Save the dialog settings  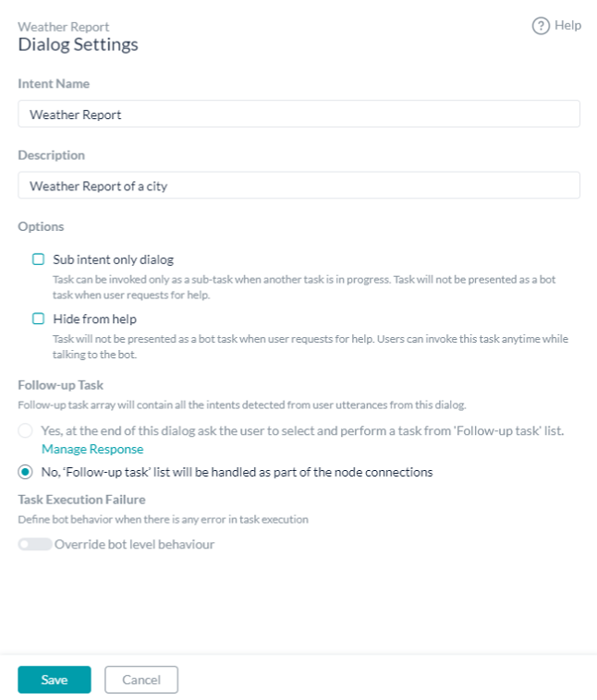pyautogui.click(x=54, y=680)
